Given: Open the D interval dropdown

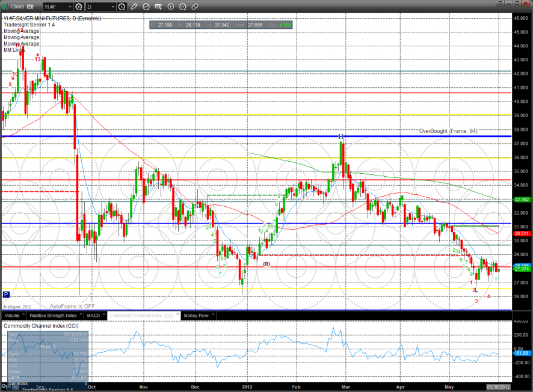Looking at the screenshot, I should click(100, 7).
